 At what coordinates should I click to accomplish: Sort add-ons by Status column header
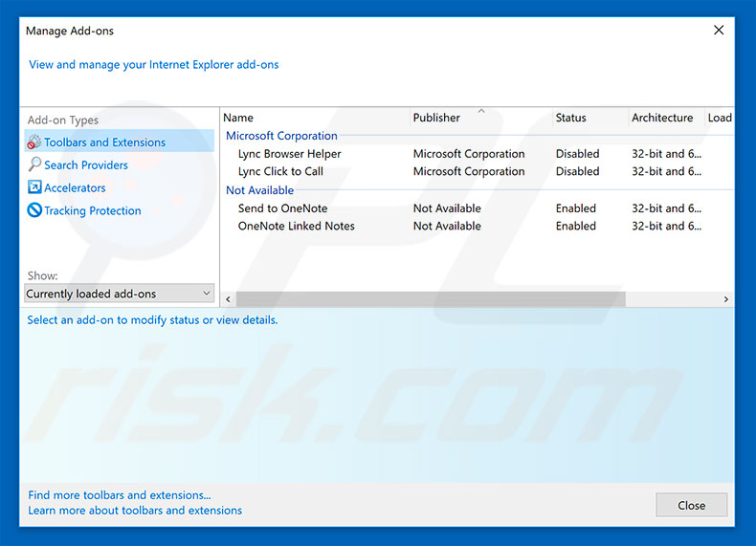coord(570,118)
